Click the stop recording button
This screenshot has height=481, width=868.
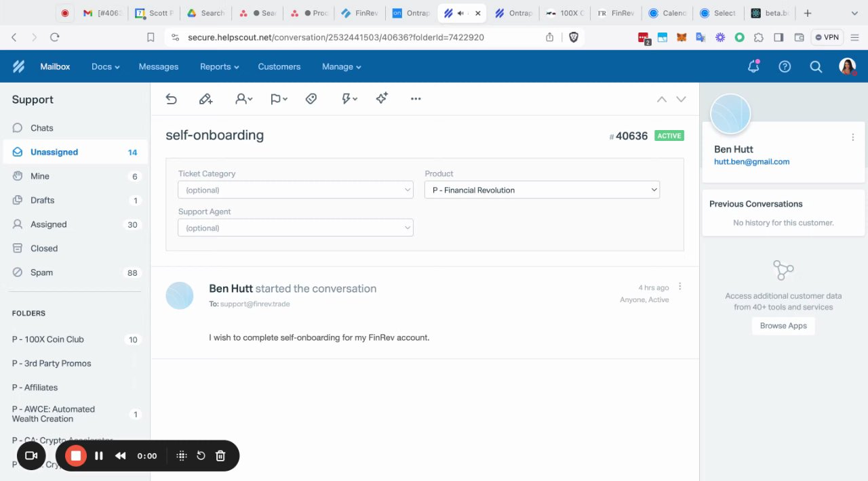coord(76,456)
